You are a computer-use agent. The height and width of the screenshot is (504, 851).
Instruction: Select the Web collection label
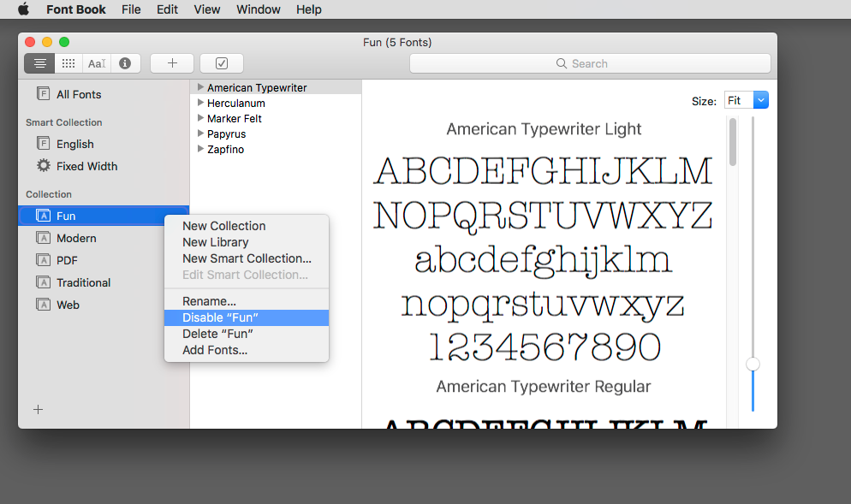point(68,305)
